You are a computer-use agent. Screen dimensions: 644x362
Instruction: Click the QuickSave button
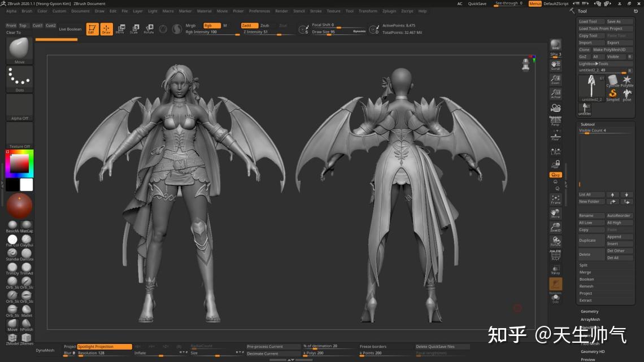pos(477,4)
